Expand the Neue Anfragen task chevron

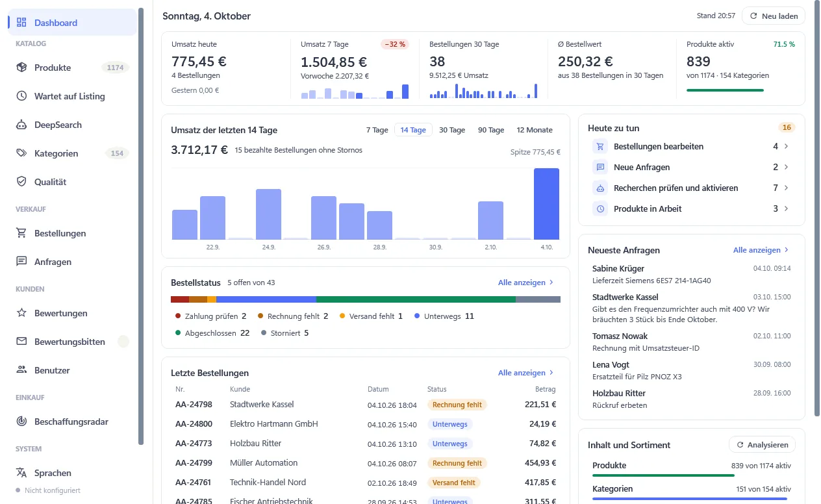point(787,168)
